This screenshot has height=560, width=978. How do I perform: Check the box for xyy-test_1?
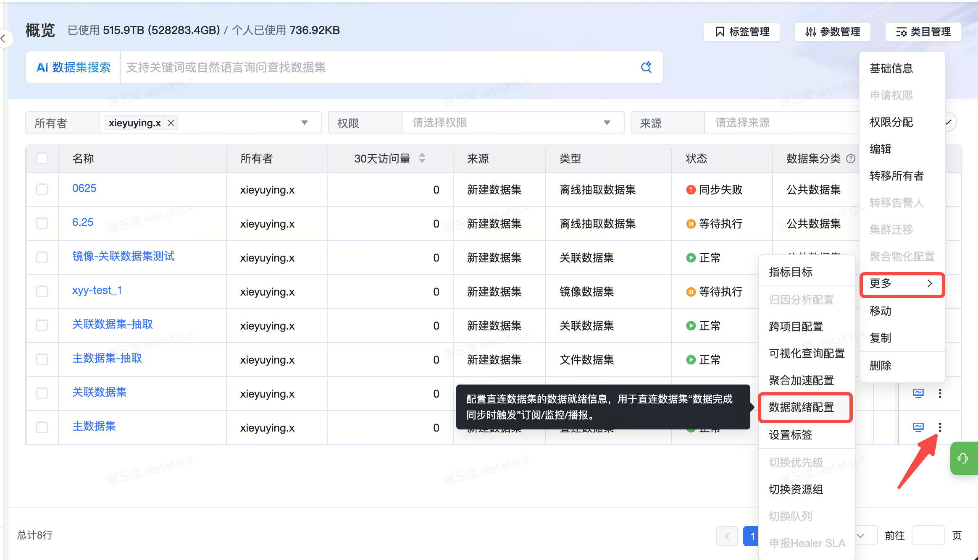click(42, 291)
